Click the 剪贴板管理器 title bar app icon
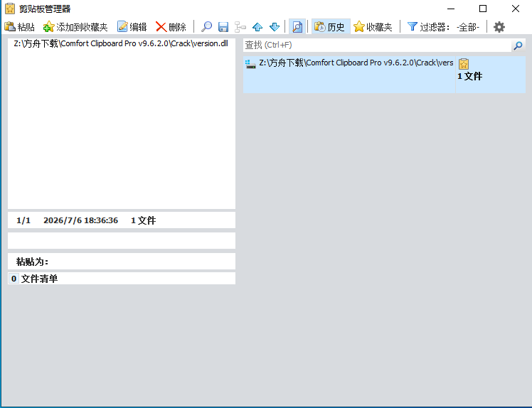 tap(10, 9)
